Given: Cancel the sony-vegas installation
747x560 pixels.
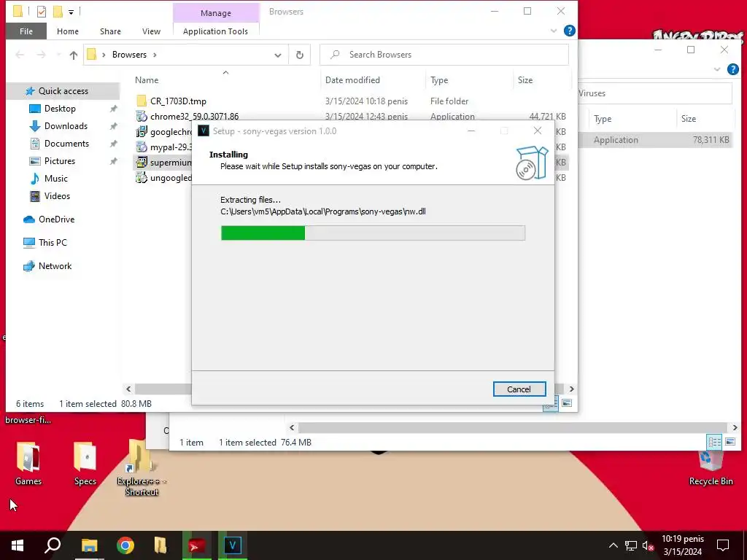Looking at the screenshot, I should click(519, 389).
